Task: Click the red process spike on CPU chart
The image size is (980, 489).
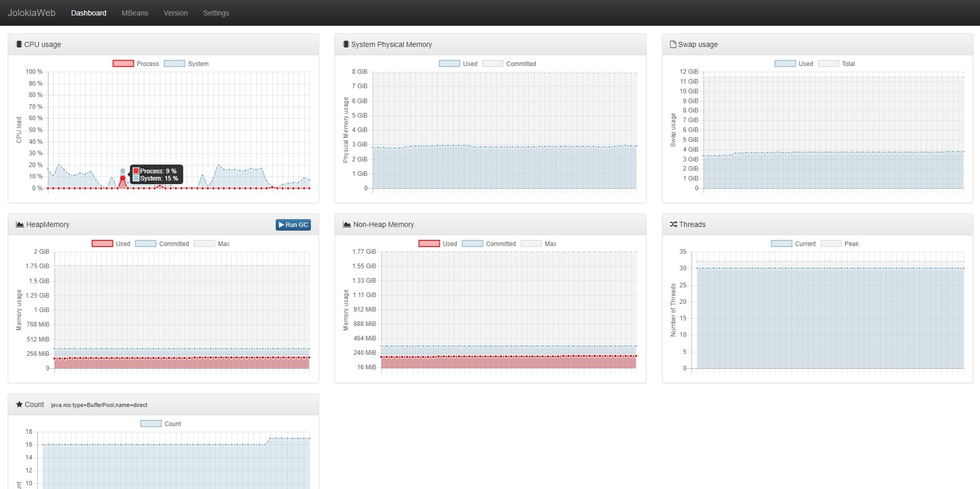Action: coord(123,178)
